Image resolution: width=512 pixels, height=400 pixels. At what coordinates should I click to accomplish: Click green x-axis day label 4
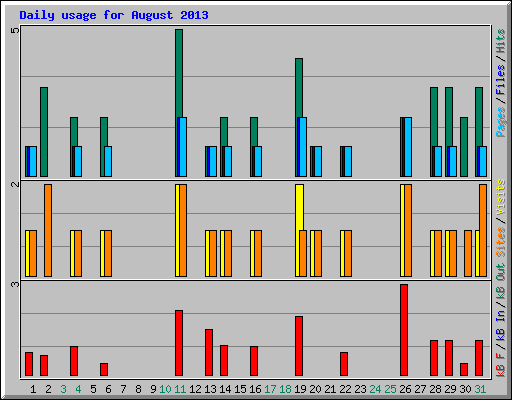tap(78, 389)
